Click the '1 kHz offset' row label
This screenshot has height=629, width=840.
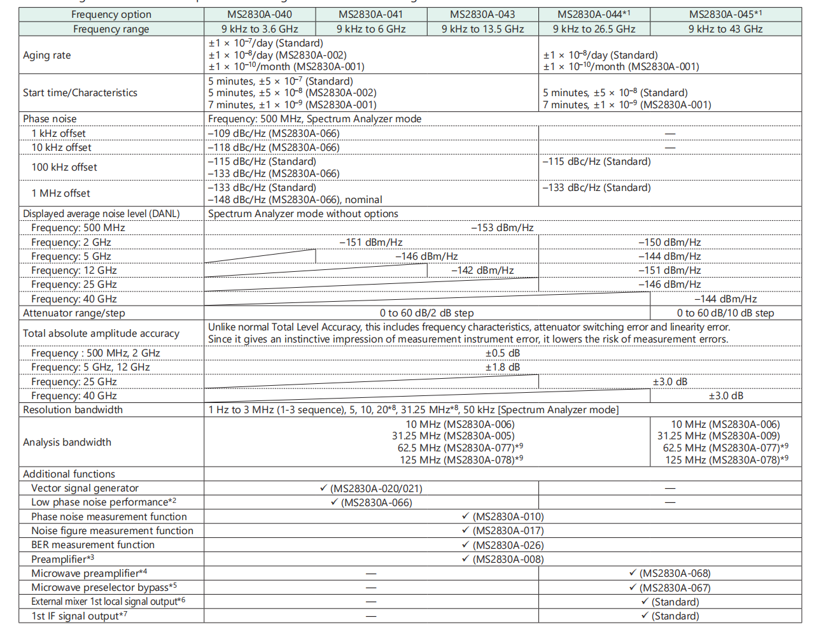pos(59,134)
